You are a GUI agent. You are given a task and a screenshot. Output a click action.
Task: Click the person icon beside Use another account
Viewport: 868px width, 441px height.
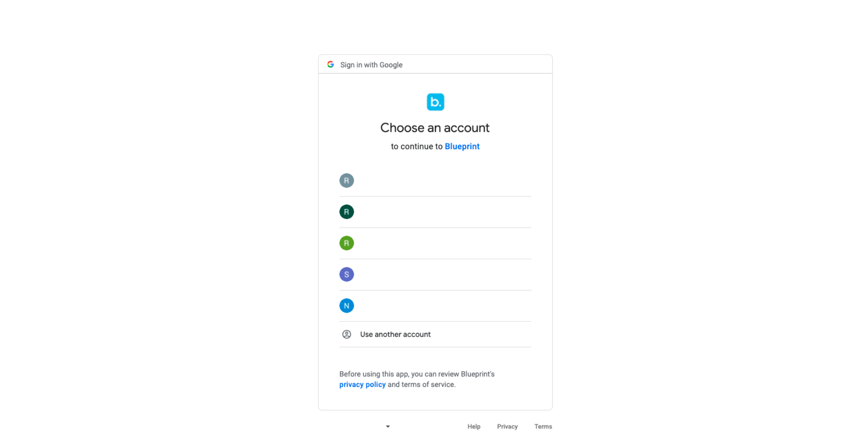[x=347, y=334]
